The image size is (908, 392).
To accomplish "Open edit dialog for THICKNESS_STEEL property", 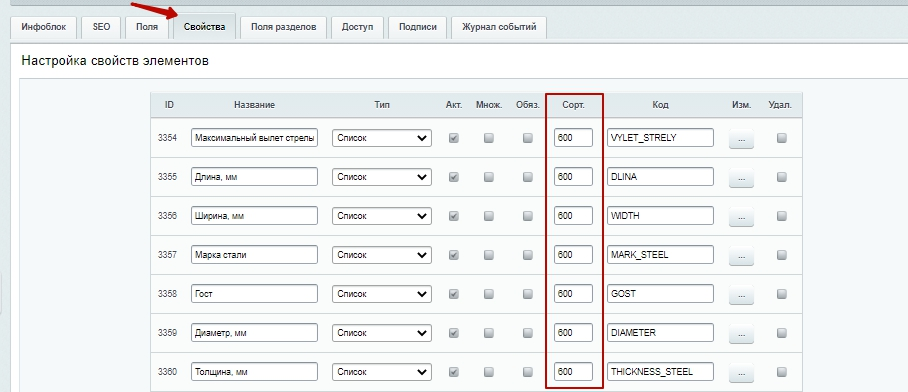I will (741, 373).
